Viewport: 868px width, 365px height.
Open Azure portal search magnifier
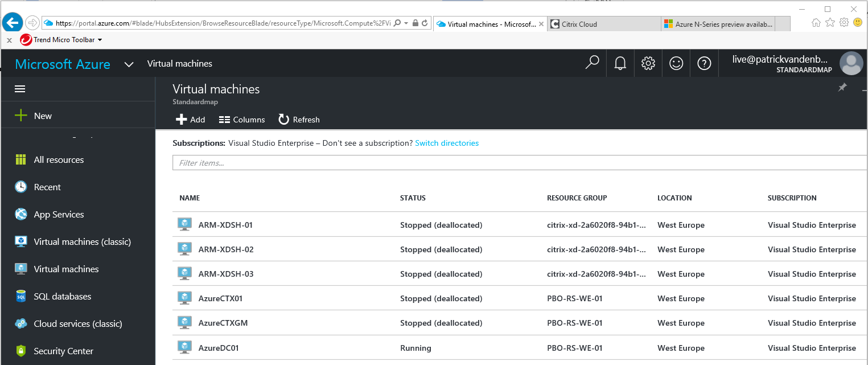click(x=592, y=63)
